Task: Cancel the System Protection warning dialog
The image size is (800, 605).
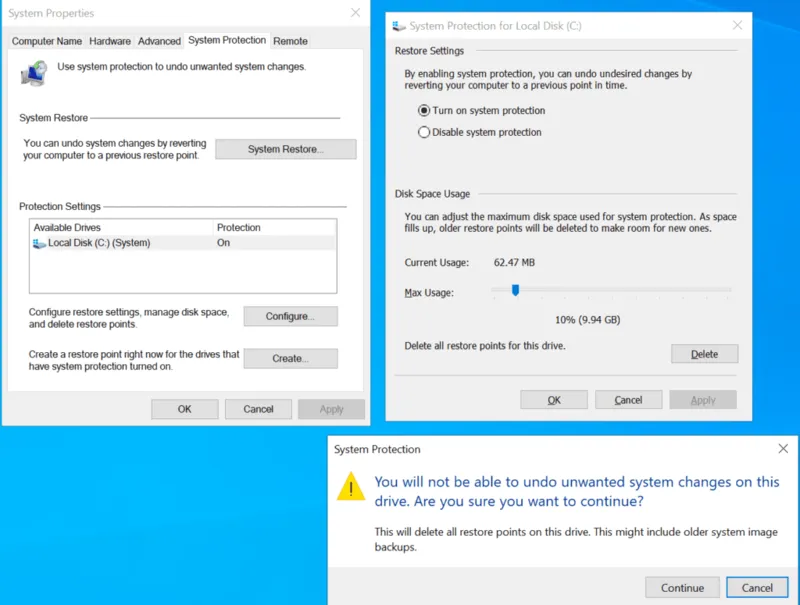Action: coord(757,587)
